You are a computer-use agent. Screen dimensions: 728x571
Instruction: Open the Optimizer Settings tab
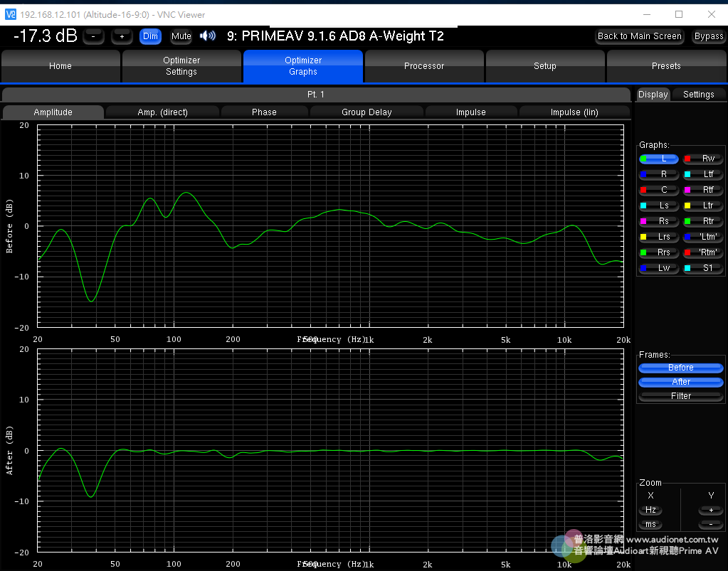pos(181,66)
